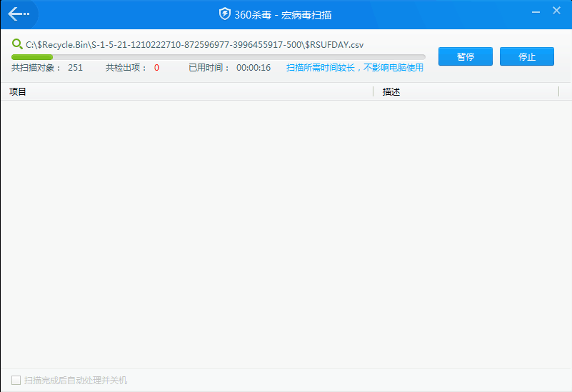This screenshot has height=392, width=572.
Task: Click the 360杀毒 - 宏病毒扫描 title
Action: (283, 14)
